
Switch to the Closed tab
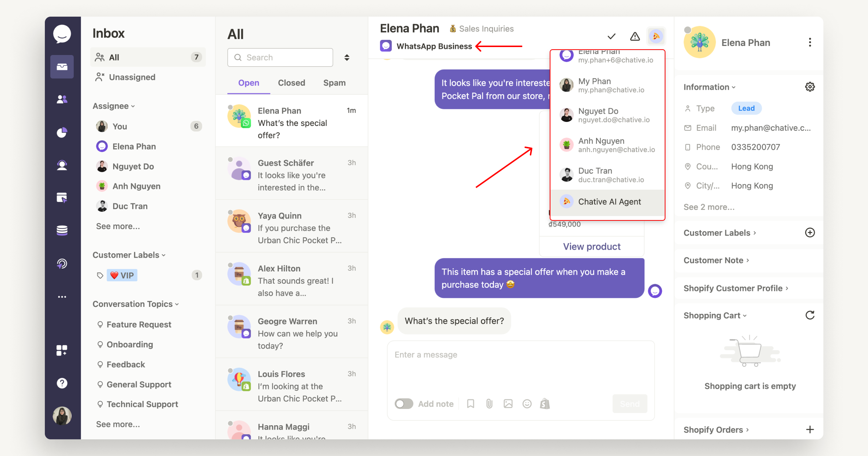[290, 83]
